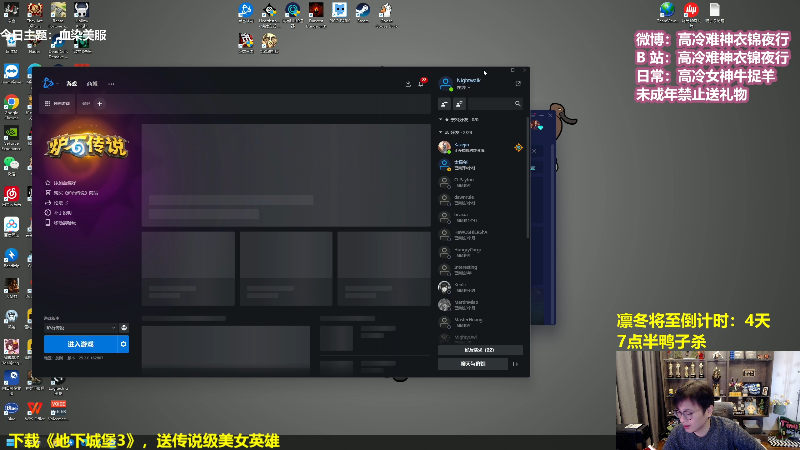
Task: Open the chats and groups button
Action: pos(473,364)
